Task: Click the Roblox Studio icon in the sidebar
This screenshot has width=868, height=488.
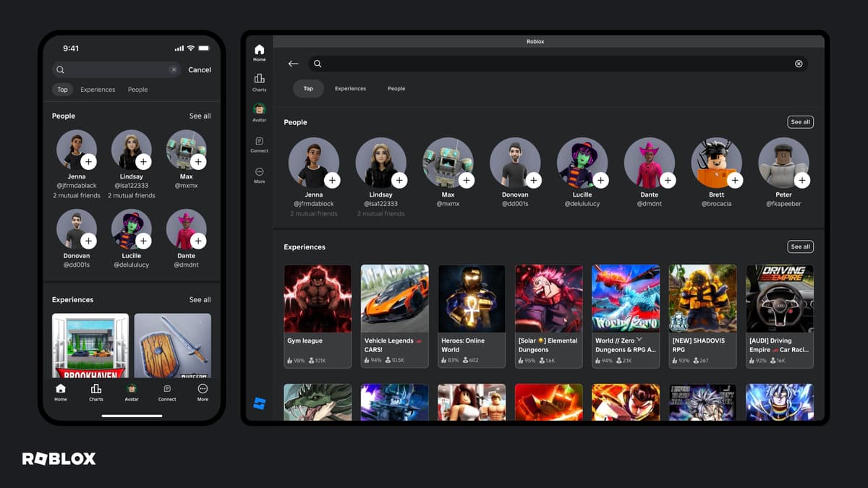Action: pos(259,404)
